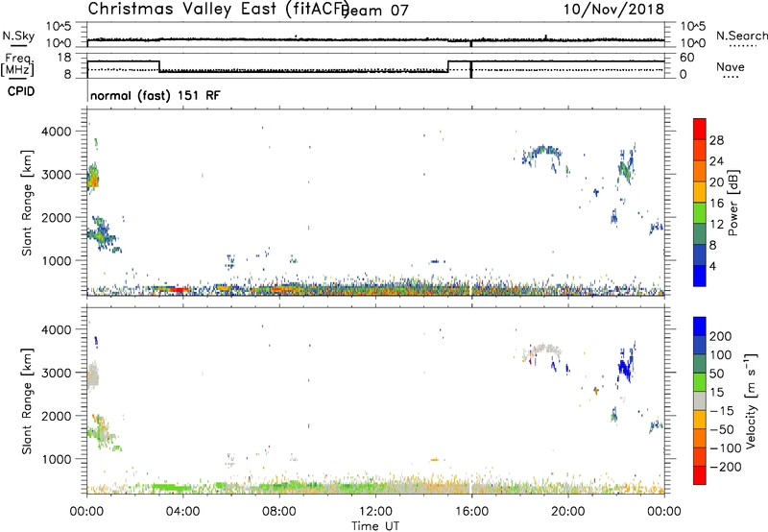
Task: Click the Power color bar segment between 12 and 16
Action: point(700,213)
